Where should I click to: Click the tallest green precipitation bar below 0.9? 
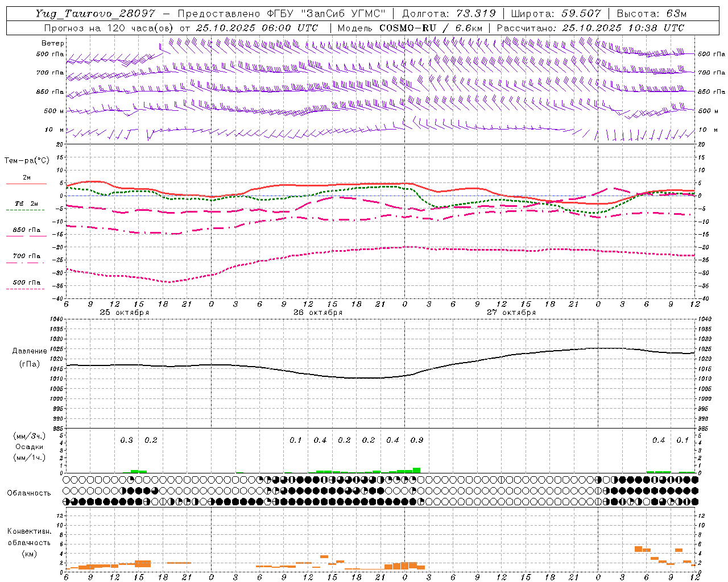(417, 471)
